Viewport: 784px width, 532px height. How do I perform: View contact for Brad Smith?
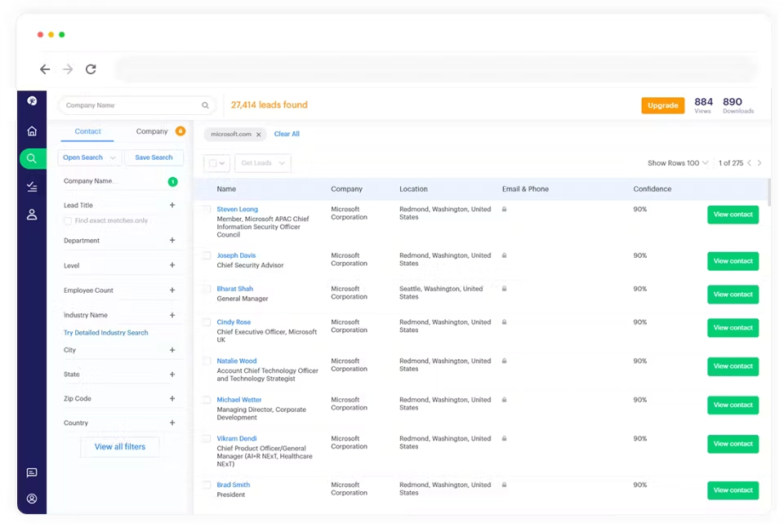click(x=733, y=490)
